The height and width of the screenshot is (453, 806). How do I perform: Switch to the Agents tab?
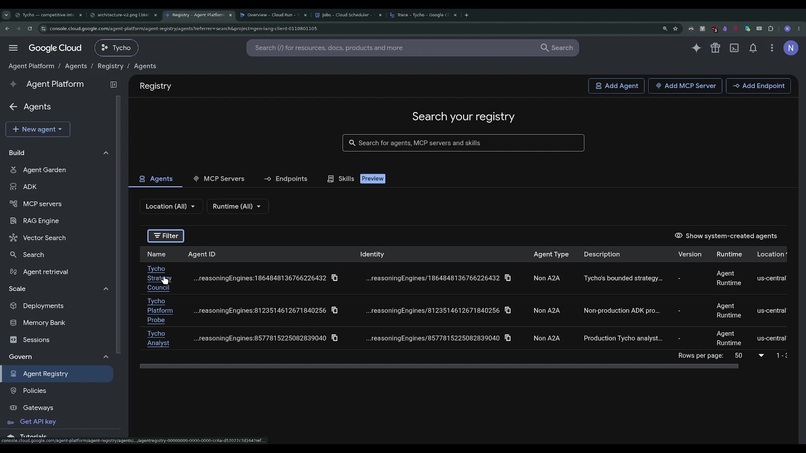pyautogui.click(x=155, y=179)
